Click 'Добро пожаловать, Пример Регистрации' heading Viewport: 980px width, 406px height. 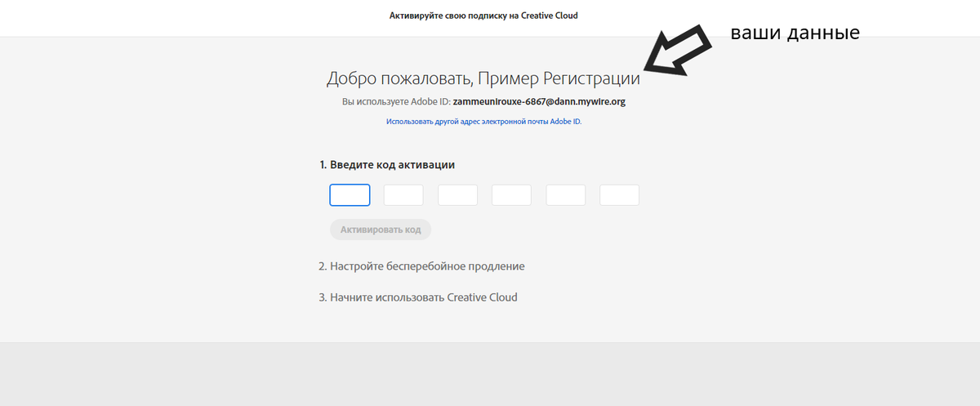483,78
